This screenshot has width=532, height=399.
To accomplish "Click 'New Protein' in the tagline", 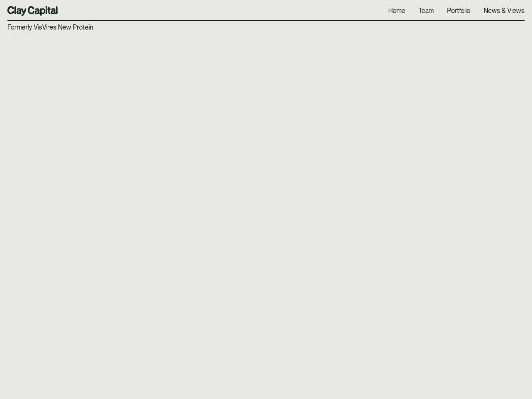I will (x=75, y=27).
